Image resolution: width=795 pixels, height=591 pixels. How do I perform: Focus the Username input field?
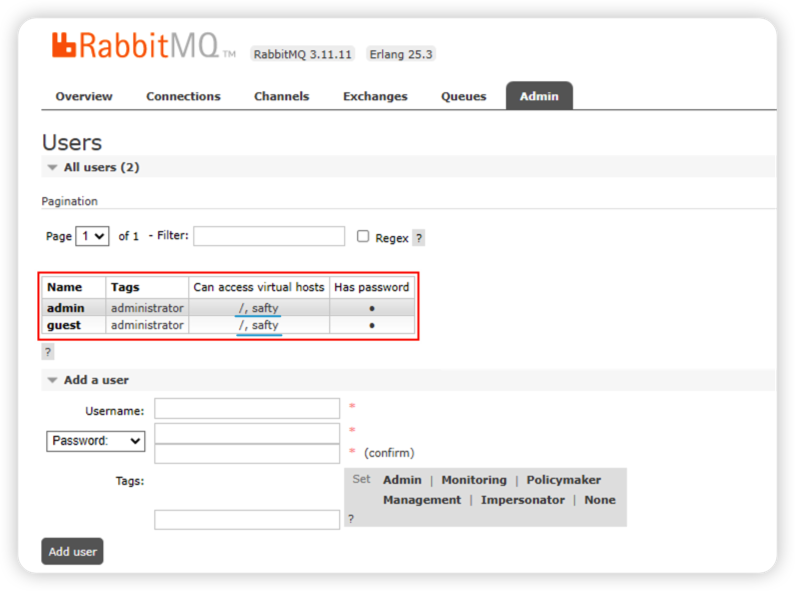(247, 409)
